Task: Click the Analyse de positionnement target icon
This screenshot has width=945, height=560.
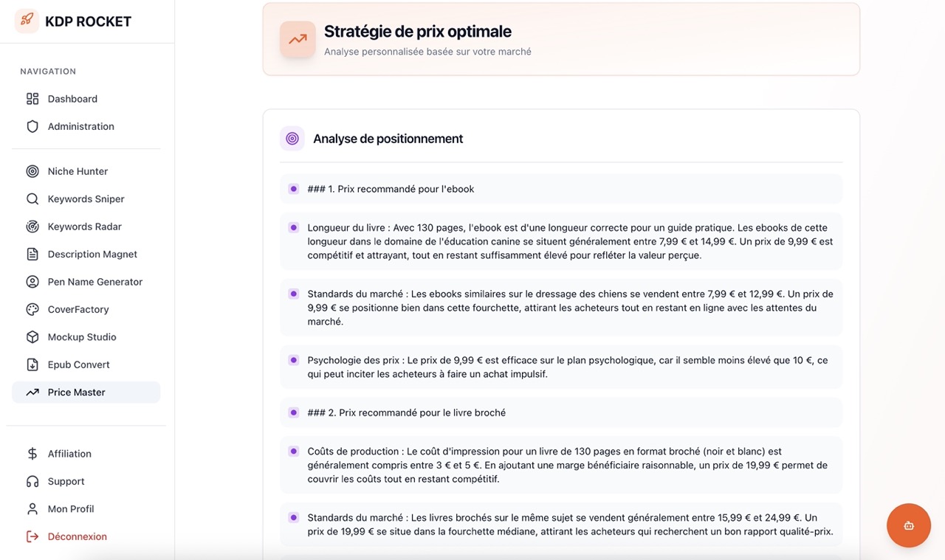Action: (292, 139)
